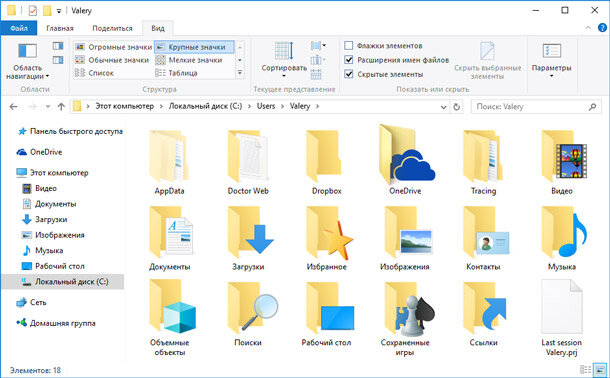The image size is (610, 378).
Task: Go up one folder level
Action: [x=61, y=106]
